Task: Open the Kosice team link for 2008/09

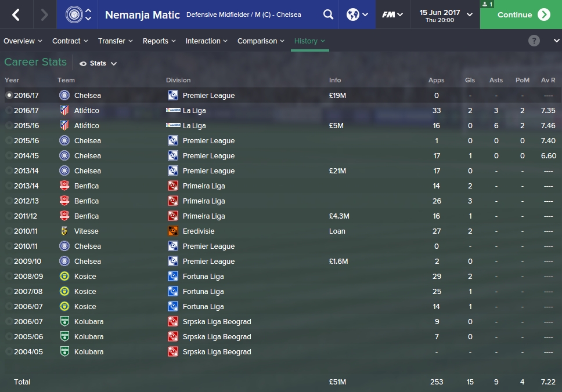Action: pos(85,276)
